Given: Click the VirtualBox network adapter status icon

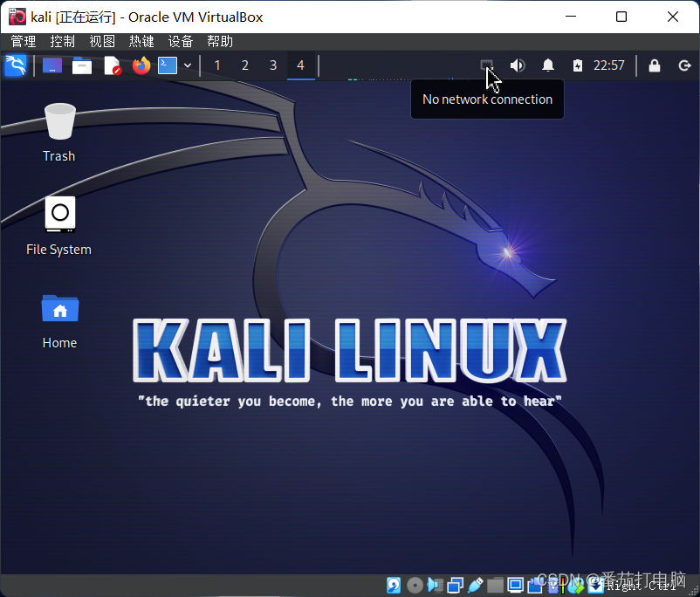Looking at the screenshot, I should pos(456,585).
